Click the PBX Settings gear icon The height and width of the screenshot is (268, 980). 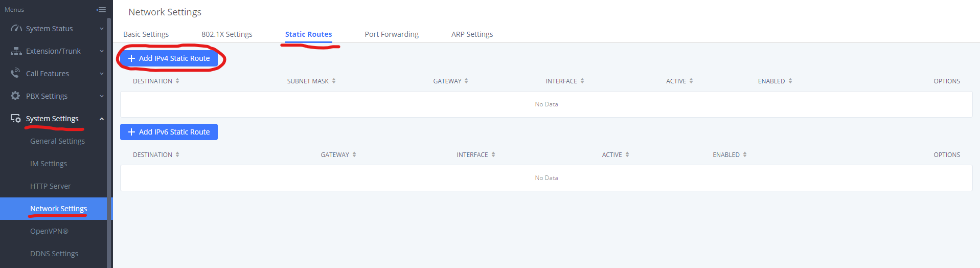(16, 96)
